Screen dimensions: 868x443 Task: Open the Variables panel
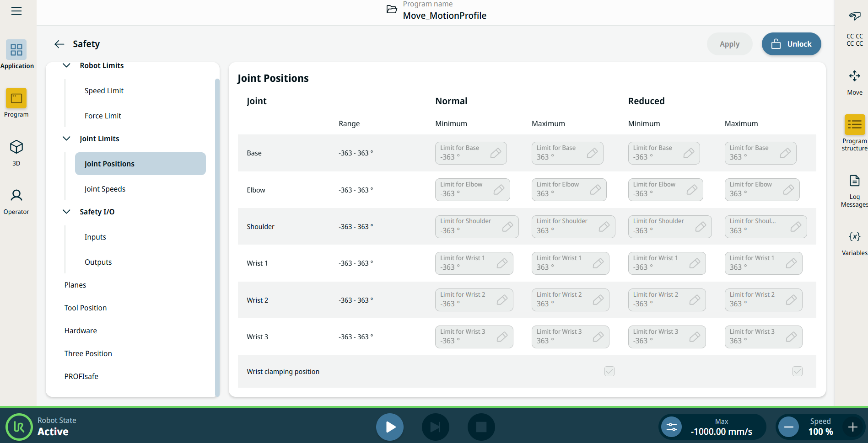[854, 242]
